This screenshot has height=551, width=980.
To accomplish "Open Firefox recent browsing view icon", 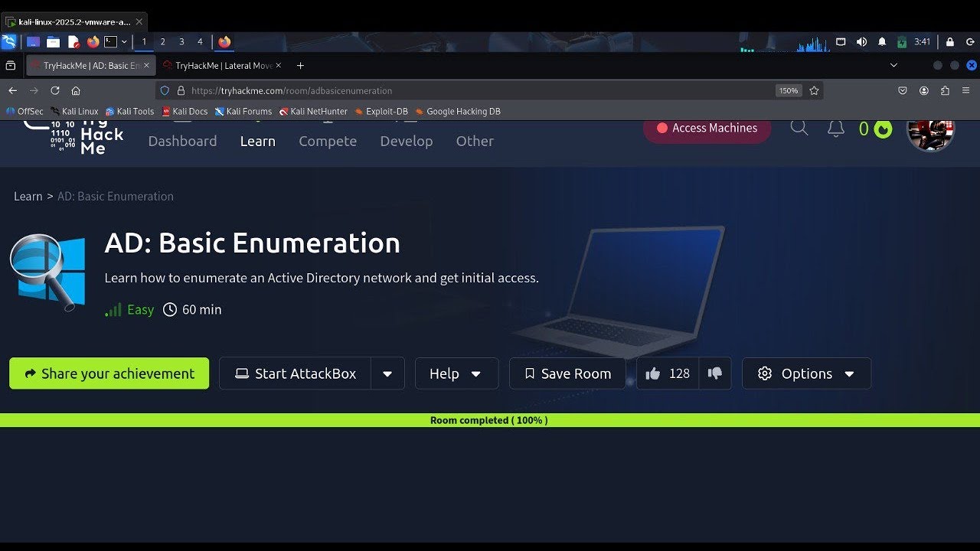I will (x=11, y=66).
